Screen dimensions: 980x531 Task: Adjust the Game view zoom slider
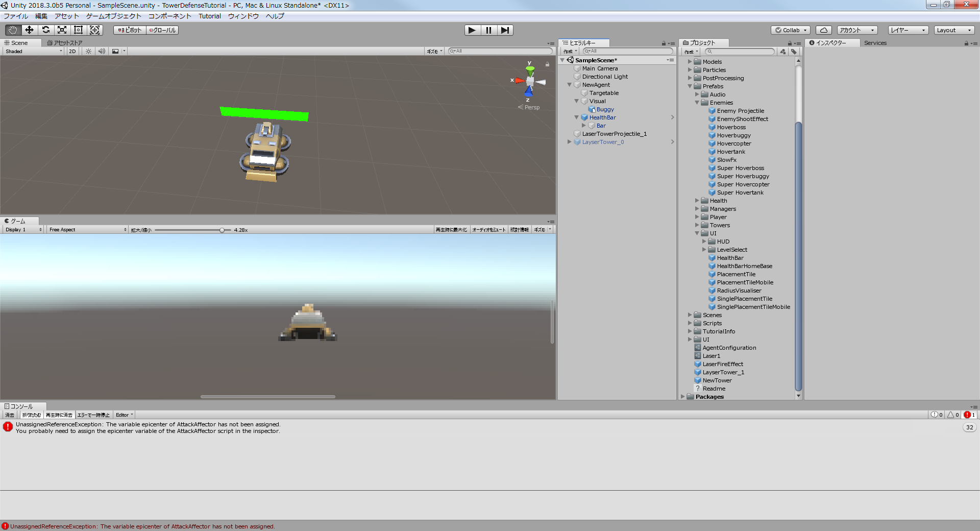click(222, 230)
